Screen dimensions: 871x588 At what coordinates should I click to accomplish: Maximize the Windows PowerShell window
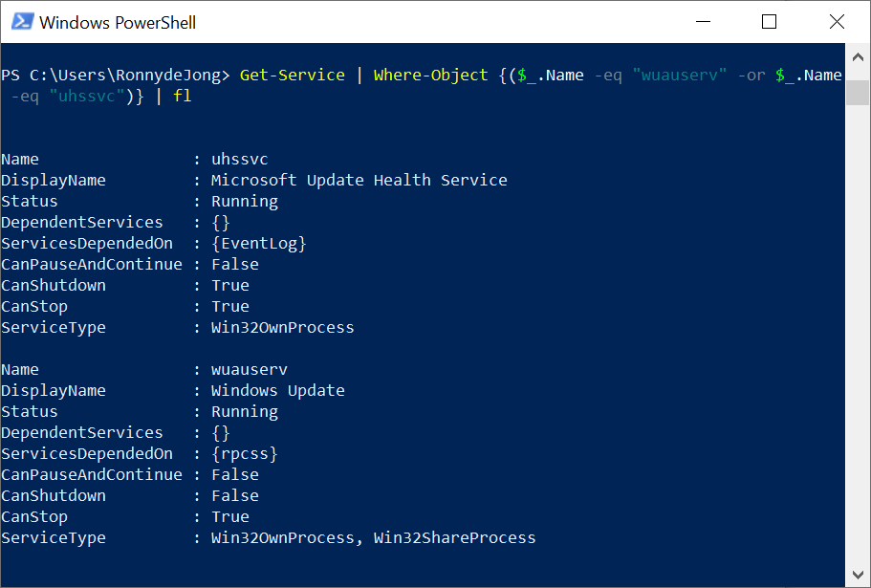click(x=769, y=22)
